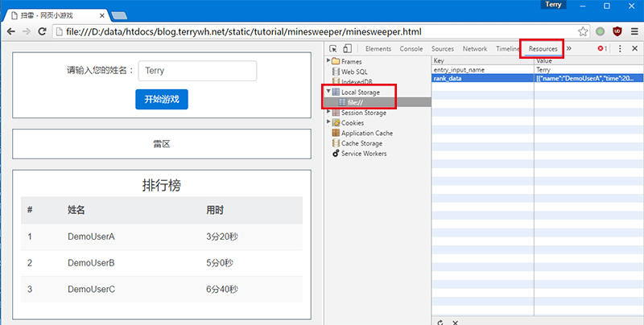Screen dimensions: 644x325
Task: Close the DevTools panel
Action: (634, 48)
